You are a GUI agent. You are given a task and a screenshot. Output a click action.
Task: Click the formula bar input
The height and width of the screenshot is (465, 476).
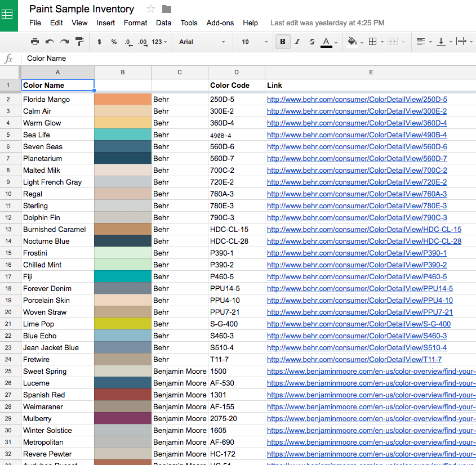point(250,58)
